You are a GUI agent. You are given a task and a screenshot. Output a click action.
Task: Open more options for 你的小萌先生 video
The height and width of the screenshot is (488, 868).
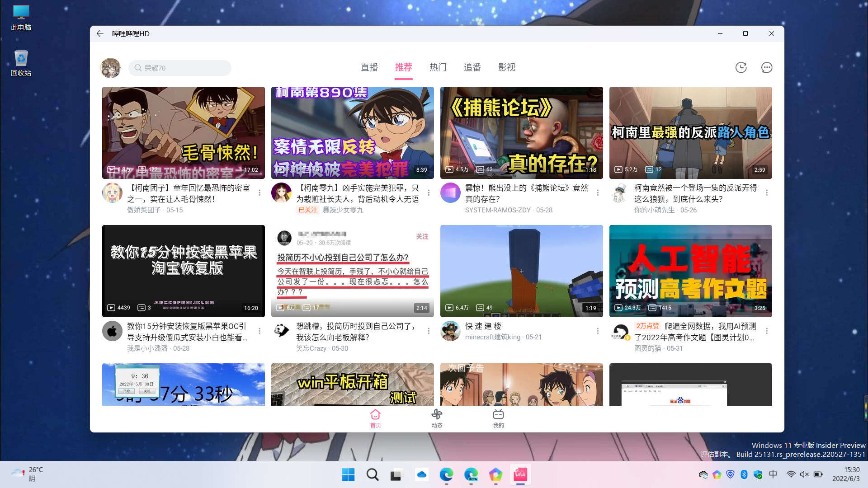tap(767, 193)
